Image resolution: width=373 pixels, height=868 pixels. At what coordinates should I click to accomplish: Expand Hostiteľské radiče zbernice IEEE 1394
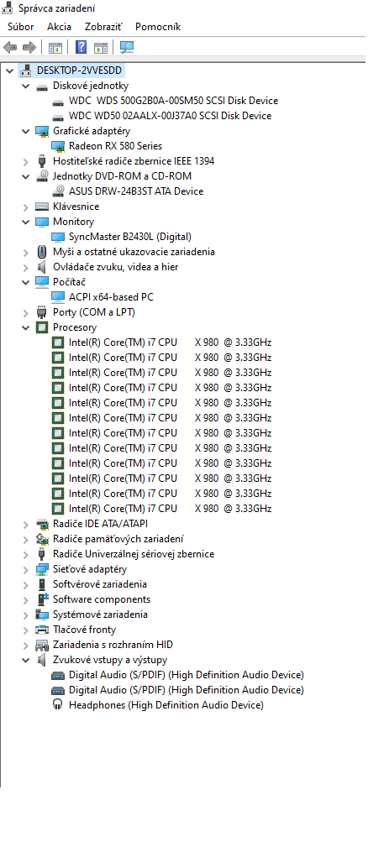25,162
